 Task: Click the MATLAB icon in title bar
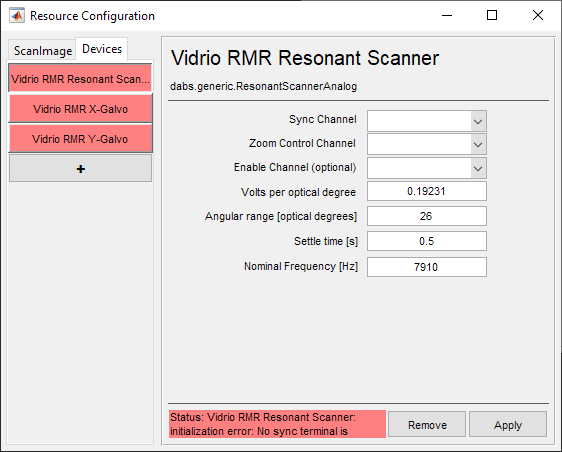click(17, 16)
